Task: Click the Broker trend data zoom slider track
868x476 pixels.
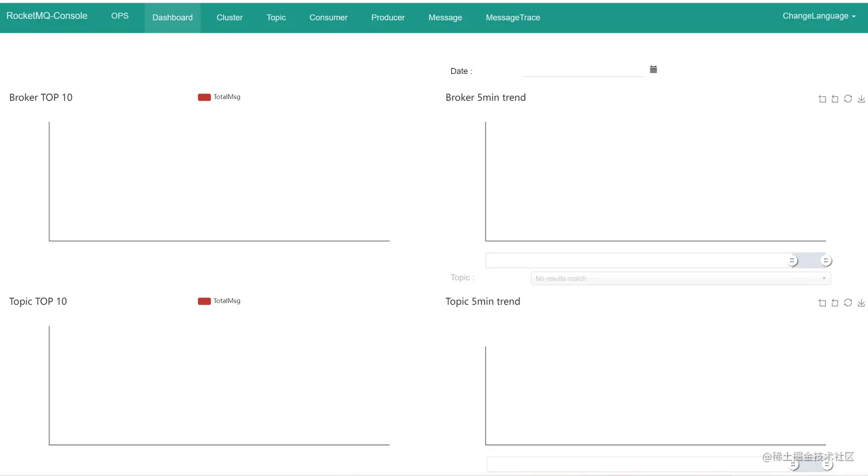Action: [x=656, y=260]
